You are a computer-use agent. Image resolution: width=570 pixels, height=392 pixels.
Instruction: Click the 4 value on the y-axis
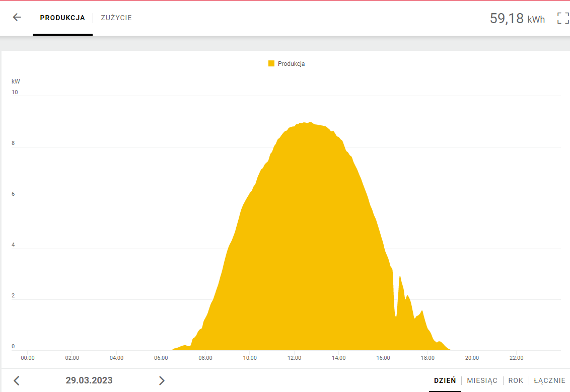tap(13, 245)
